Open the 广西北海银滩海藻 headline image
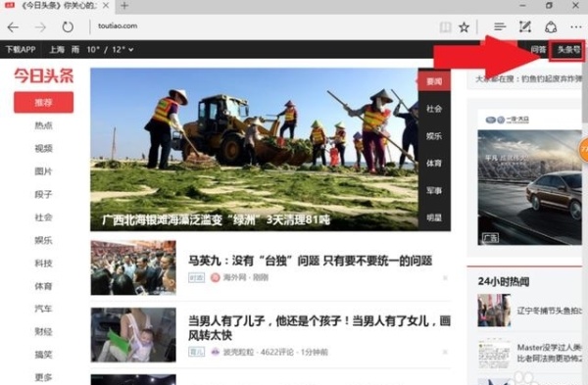Viewport: 588px width, 385px height. (254, 149)
